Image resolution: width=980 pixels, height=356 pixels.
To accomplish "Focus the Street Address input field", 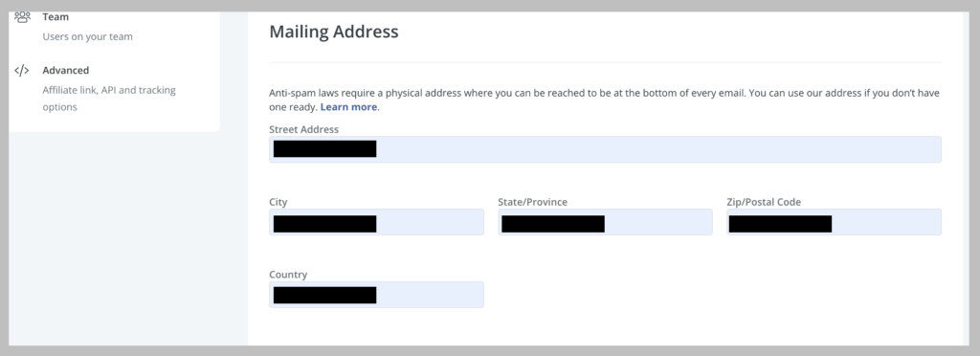I will [x=605, y=149].
